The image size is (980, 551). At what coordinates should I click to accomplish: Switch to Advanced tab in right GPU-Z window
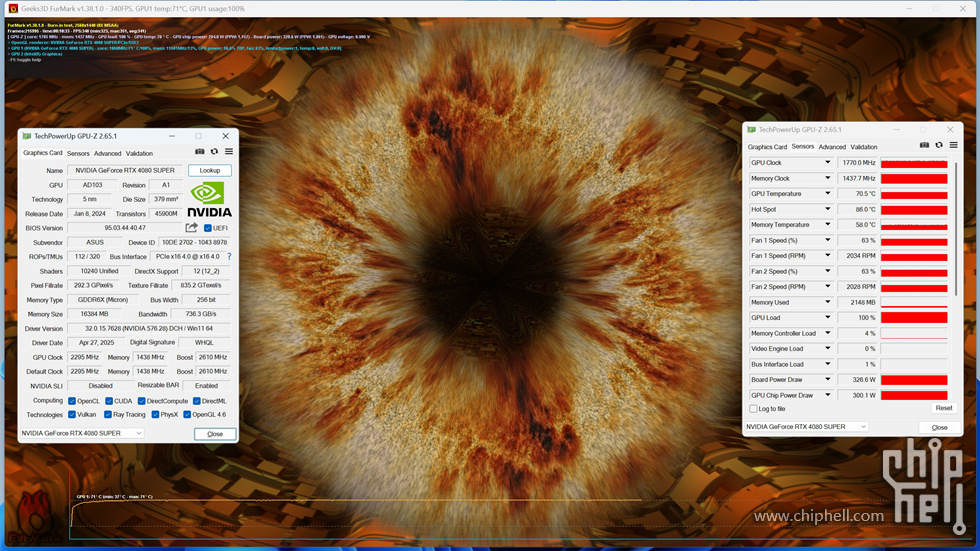pyautogui.click(x=832, y=147)
